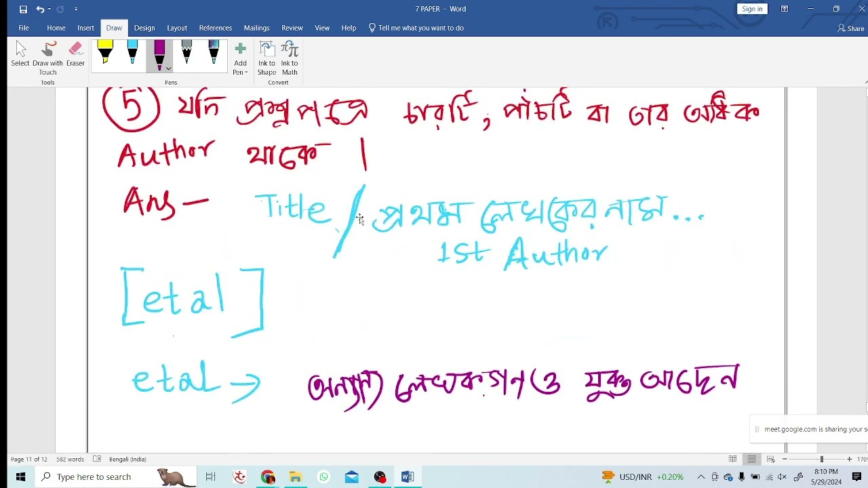Select the yellow highlighter pen
This screenshot has height=488, width=868.
pyautogui.click(x=105, y=54)
